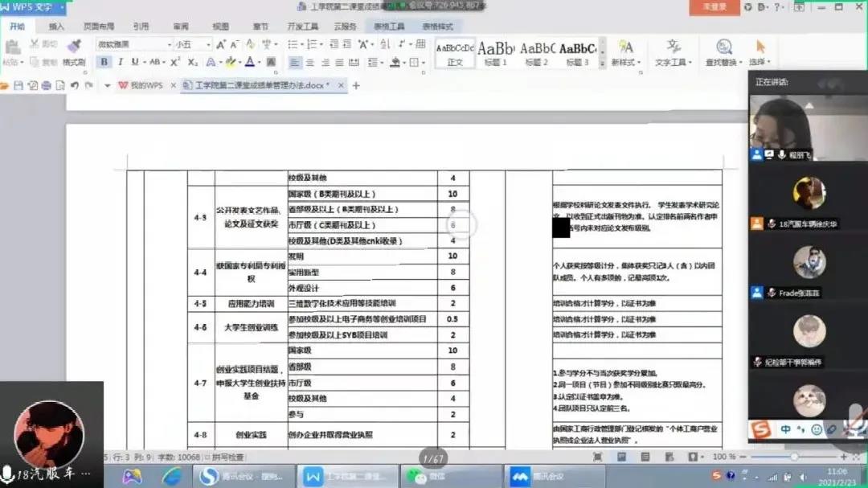Apply the 标题 1 heading style
The height and width of the screenshot is (488, 868).
coord(496,52)
